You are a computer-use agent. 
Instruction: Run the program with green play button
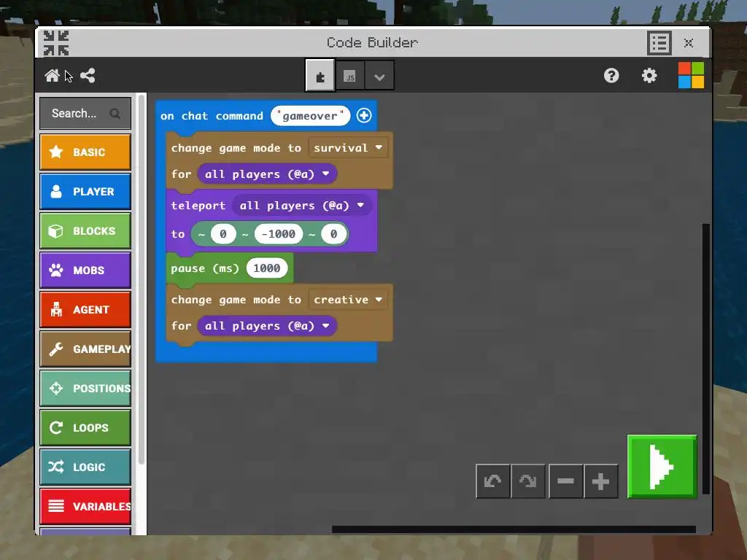click(662, 467)
